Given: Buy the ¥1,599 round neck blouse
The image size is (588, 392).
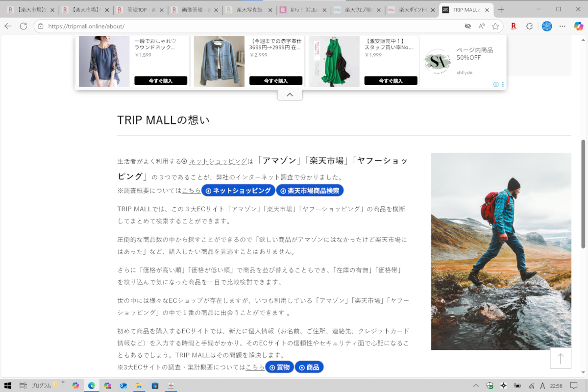Looking at the screenshot, I should [x=161, y=81].
